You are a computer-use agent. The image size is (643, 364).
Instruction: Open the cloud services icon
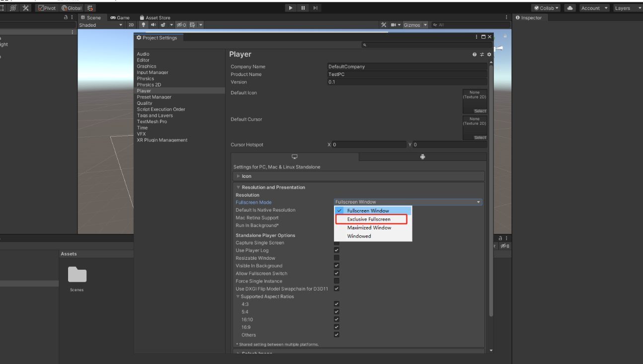point(570,8)
